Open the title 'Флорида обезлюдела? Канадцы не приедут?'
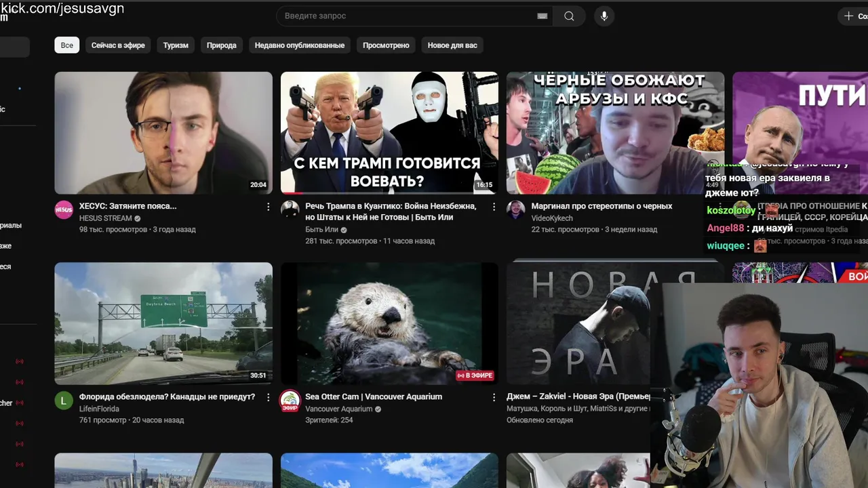The width and height of the screenshot is (868, 488). [167, 396]
